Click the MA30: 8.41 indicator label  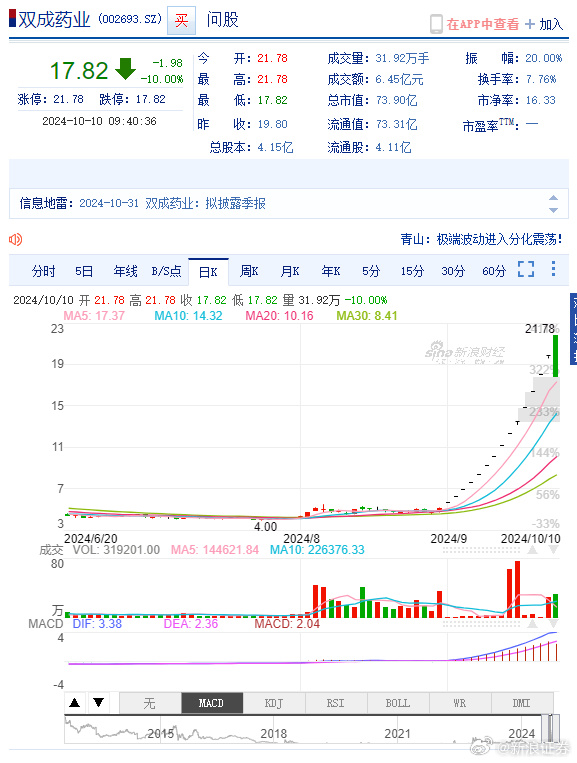367,316
